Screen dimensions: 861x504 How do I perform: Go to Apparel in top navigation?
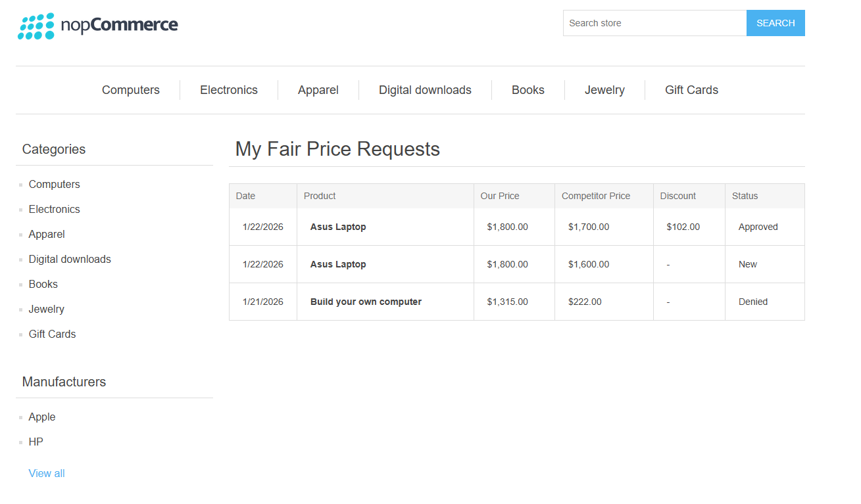[x=318, y=90]
